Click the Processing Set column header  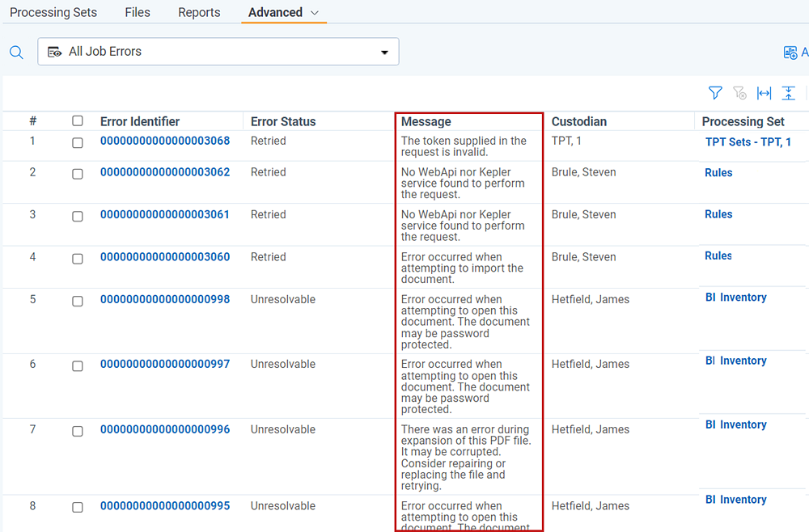743,121
